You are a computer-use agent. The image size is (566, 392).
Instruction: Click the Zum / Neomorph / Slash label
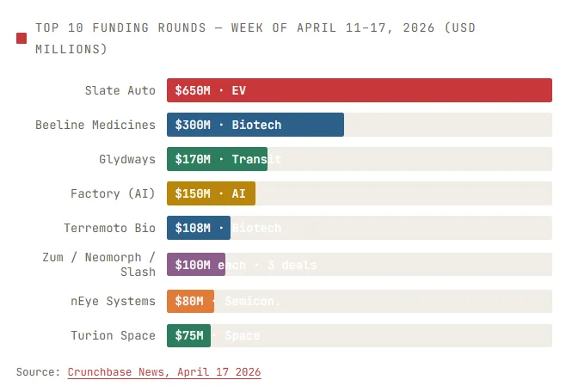click(x=99, y=265)
